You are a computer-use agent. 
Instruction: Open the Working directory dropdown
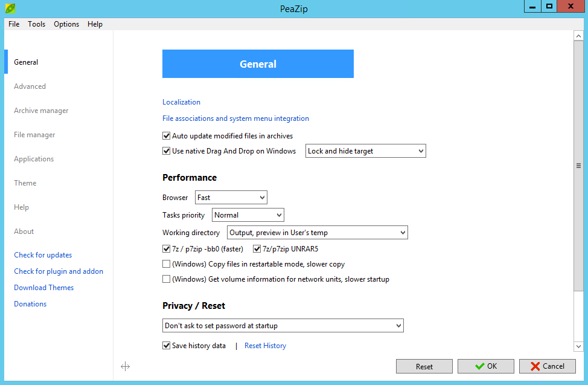pyautogui.click(x=318, y=233)
